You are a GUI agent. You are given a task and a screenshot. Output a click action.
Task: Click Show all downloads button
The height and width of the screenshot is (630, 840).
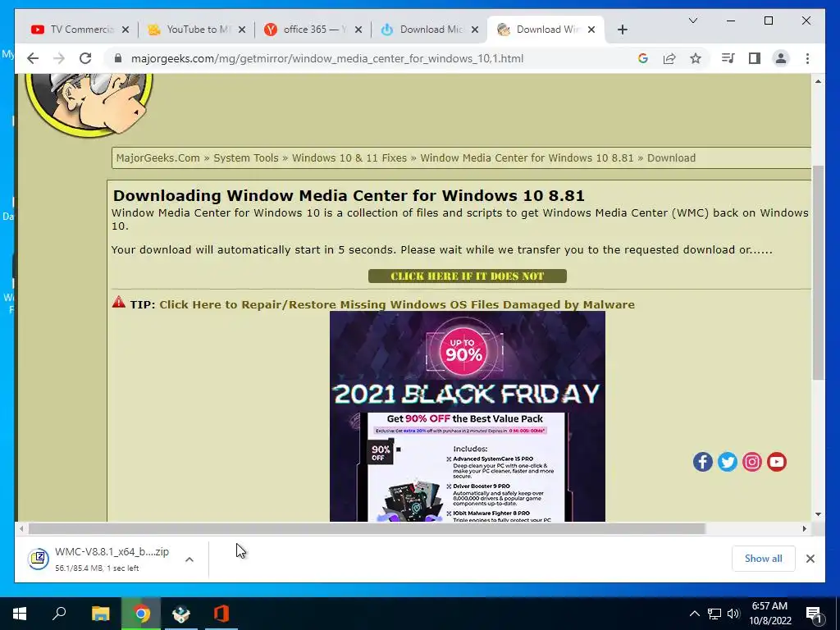tap(764, 558)
